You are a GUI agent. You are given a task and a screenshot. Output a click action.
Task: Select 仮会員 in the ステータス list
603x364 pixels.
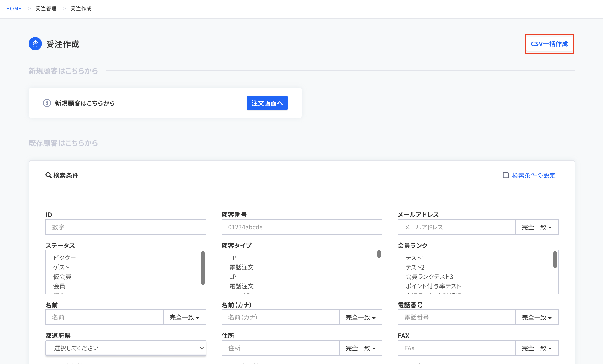tap(62, 277)
